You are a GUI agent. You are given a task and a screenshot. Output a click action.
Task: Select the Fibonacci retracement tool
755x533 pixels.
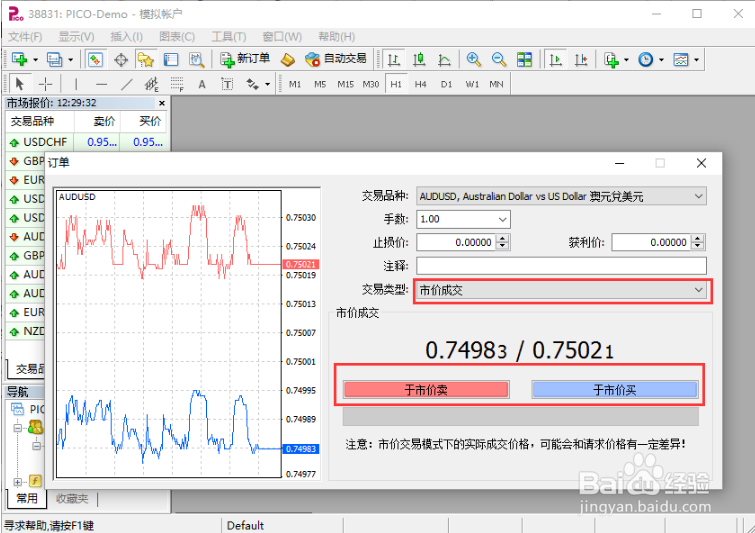177,84
